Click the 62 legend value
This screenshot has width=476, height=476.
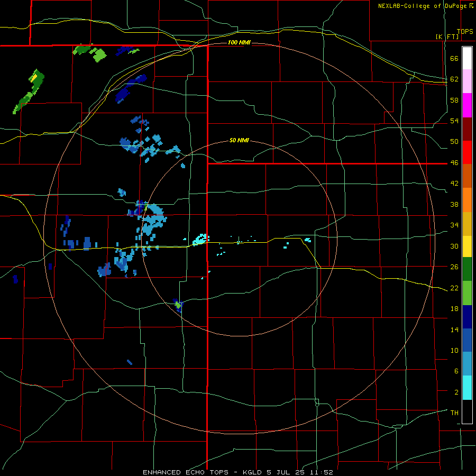[x=454, y=79]
